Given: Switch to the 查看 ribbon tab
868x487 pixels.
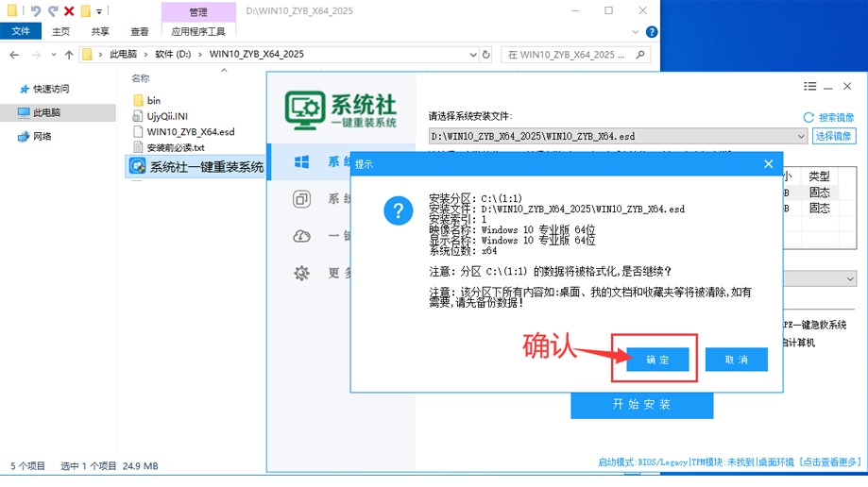Looking at the screenshot, I should coord(140,31).
